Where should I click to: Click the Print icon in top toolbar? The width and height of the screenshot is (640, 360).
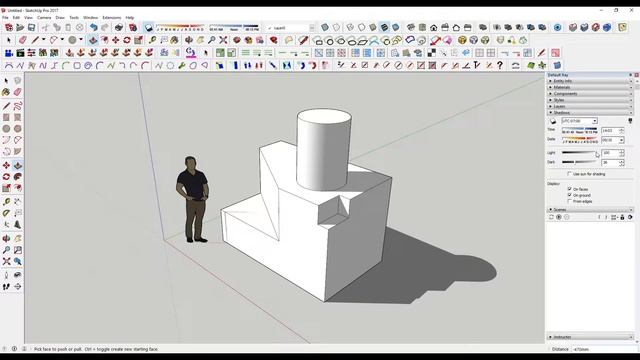119,27
